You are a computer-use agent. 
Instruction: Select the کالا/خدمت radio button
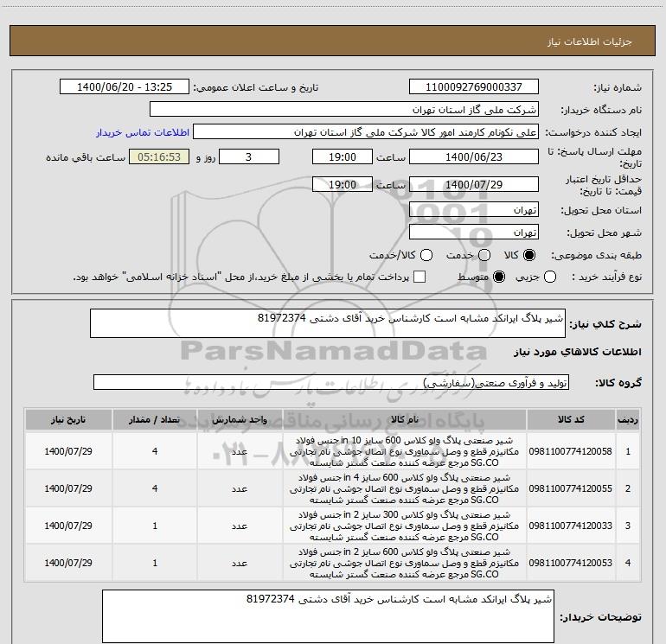coord(426,255)
